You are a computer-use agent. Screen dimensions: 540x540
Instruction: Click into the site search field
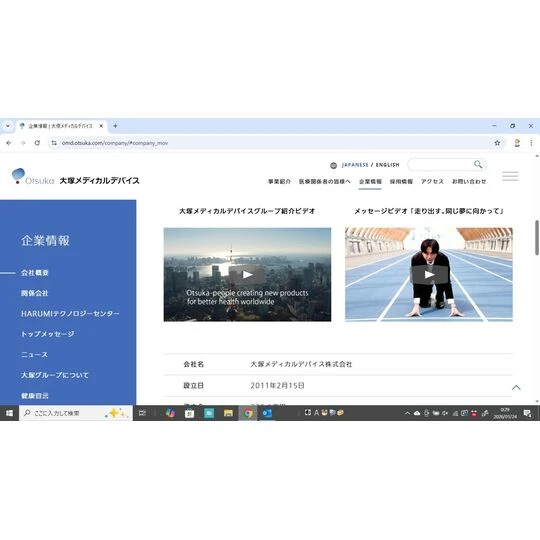click(x=441, y=165)
